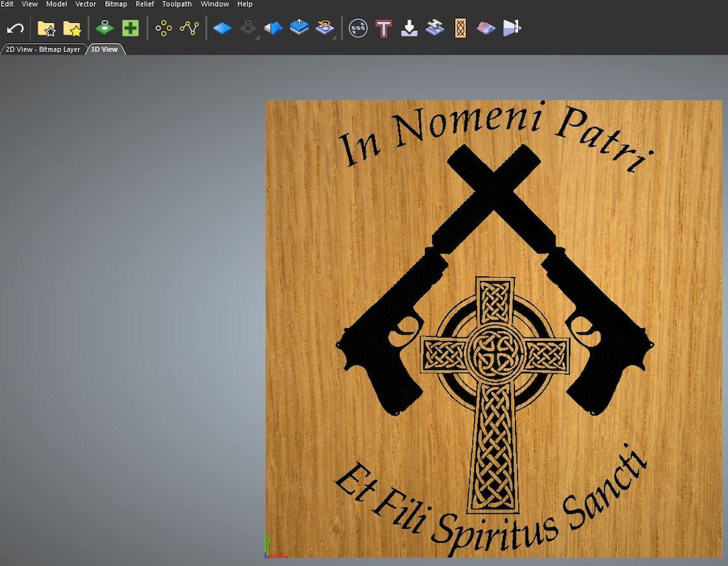
Task: Switch to the 2D View - Bitmap Layer tab
Action: 42,49
